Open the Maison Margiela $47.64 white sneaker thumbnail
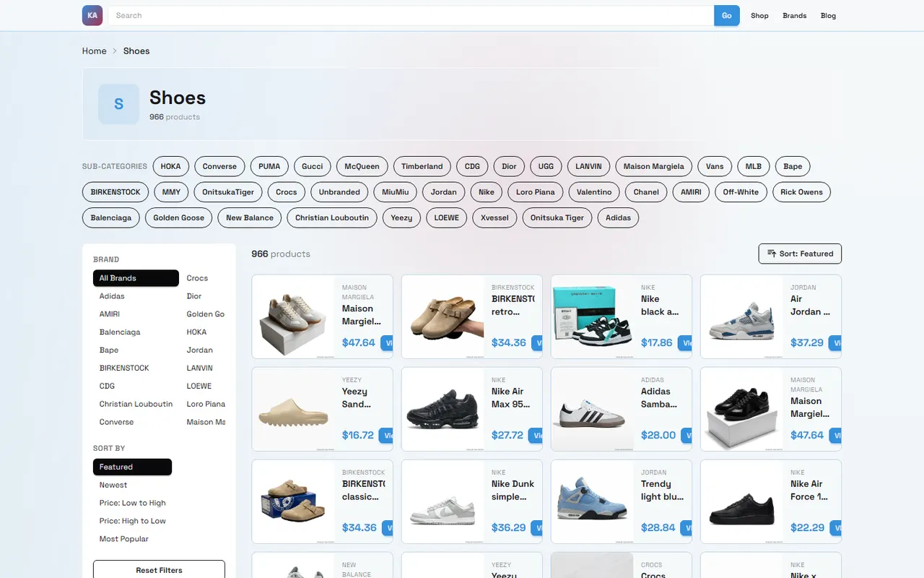This screenshot has height=578, width=924. tap(293, 316)
